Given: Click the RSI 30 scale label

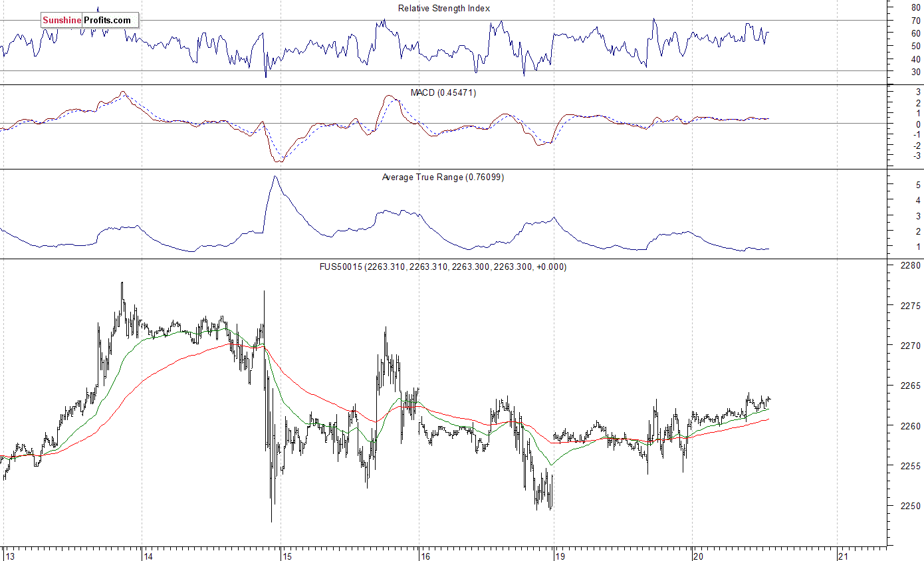Looking at the screenshot, I should coord(916,72).
